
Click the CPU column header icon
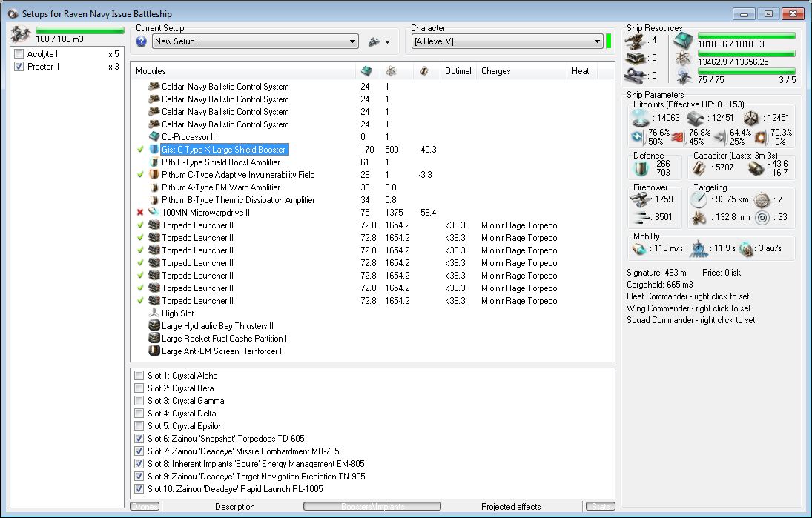[366, 71]
